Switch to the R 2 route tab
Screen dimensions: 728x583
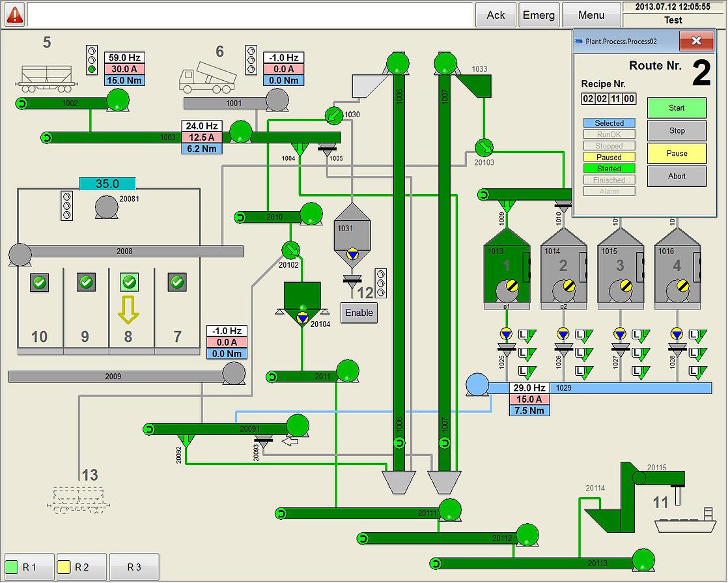[x=81, y=567]
